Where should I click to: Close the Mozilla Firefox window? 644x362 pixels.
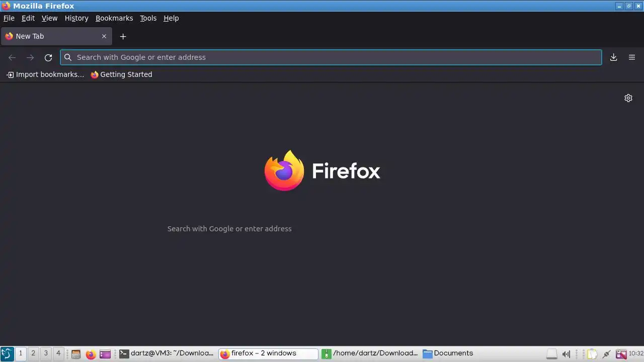point(638,6)
